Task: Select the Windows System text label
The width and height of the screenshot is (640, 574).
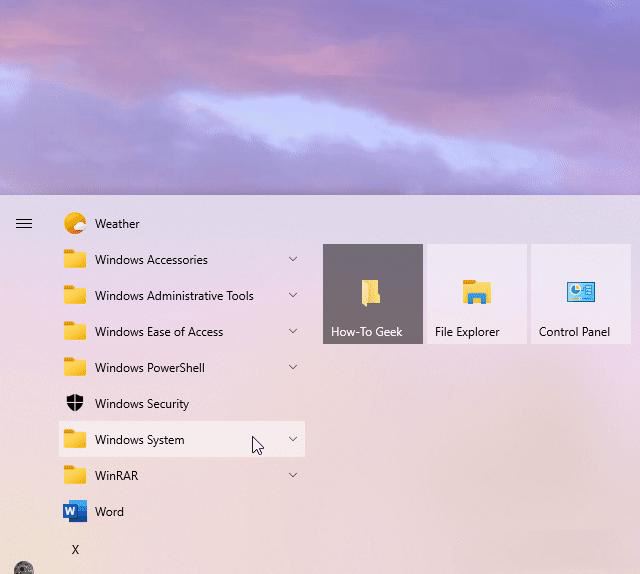Action: click(x=139, y=440)
